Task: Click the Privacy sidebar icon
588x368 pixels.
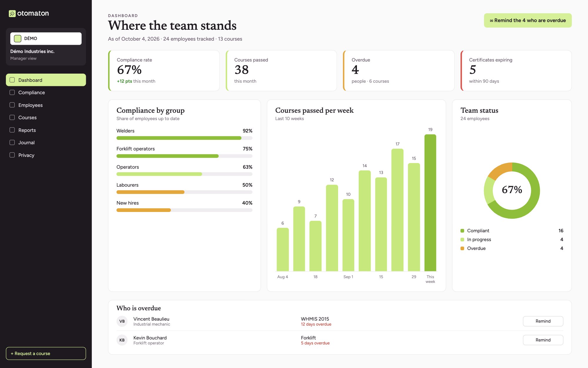Action: pos(12,155)
